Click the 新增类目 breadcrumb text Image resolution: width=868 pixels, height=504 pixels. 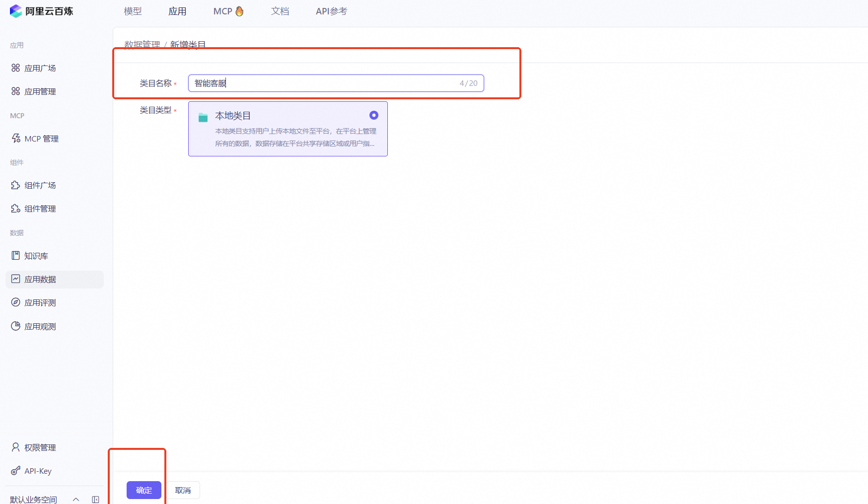(188, 44)
